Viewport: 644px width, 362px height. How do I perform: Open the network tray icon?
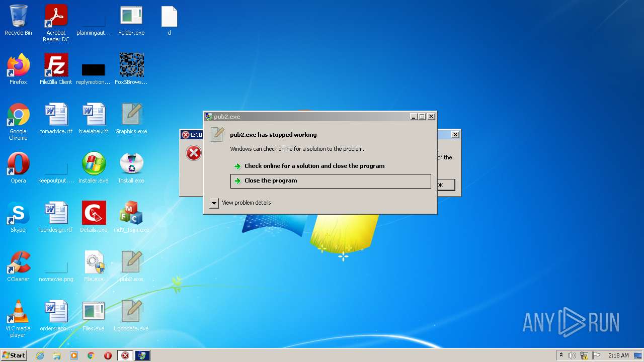coord(584,355)
